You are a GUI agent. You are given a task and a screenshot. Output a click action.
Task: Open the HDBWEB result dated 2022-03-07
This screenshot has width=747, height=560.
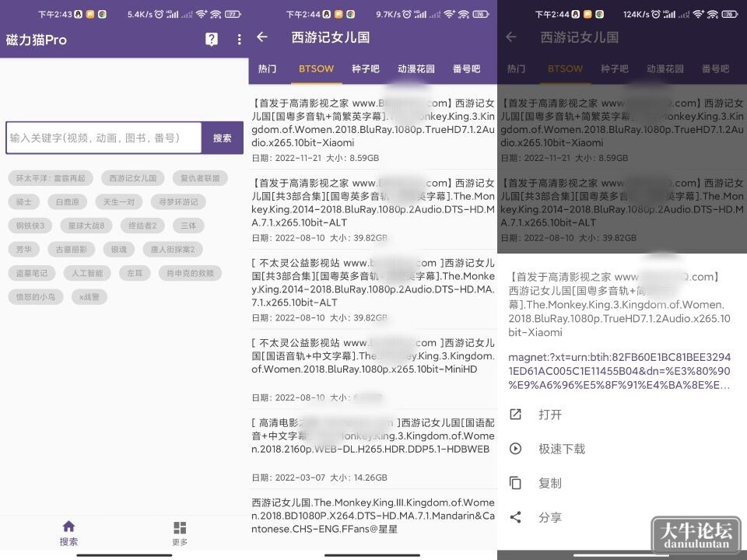point(373,450)
